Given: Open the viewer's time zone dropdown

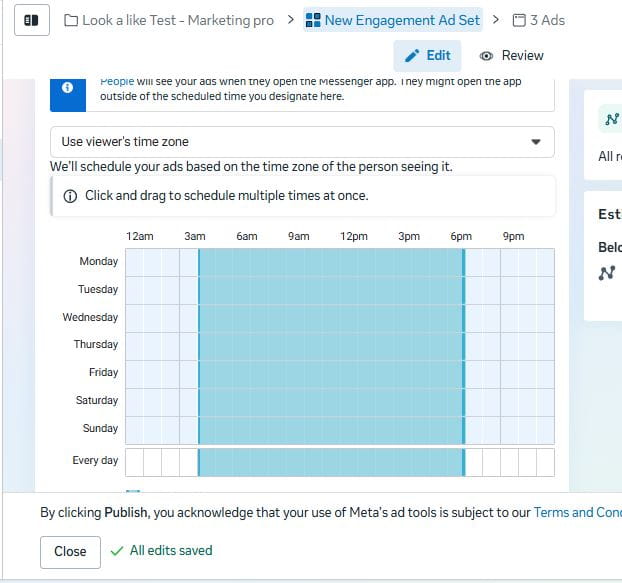Looking at the screenshot, I should 302,142.
